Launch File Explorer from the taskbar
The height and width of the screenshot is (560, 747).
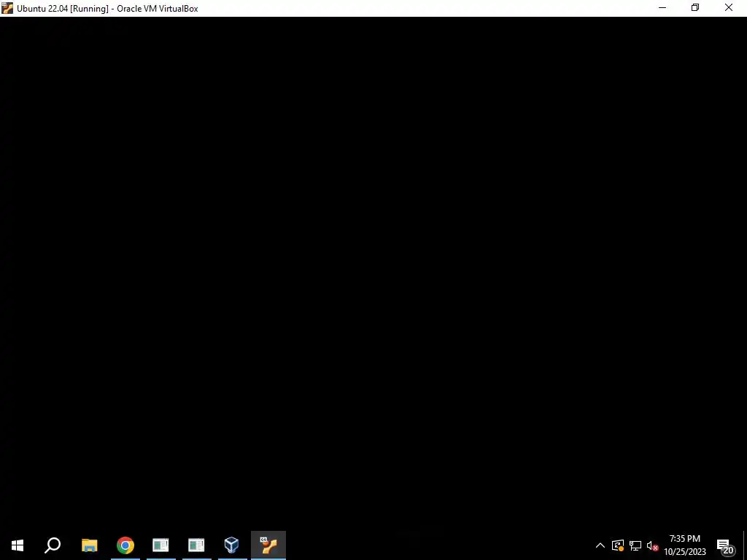[x=89, y=545]
